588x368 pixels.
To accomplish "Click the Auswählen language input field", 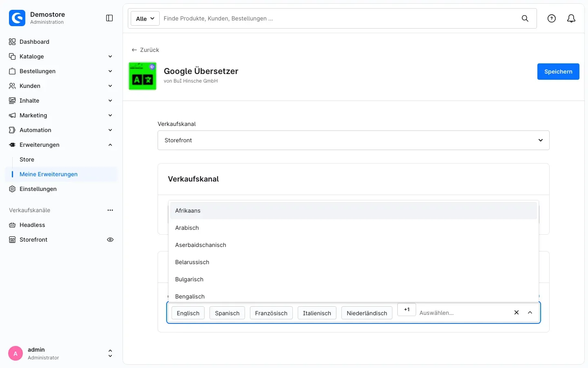I will 463,313.
